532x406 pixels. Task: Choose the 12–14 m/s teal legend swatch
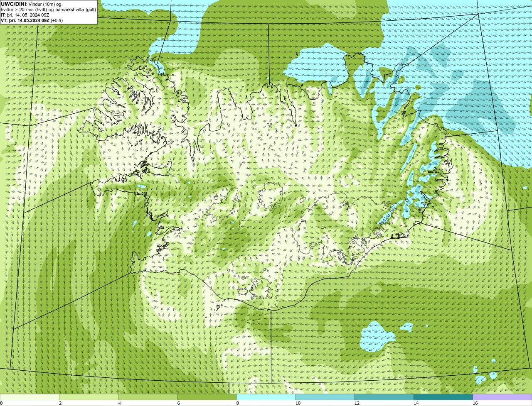(x=384, y=397)
